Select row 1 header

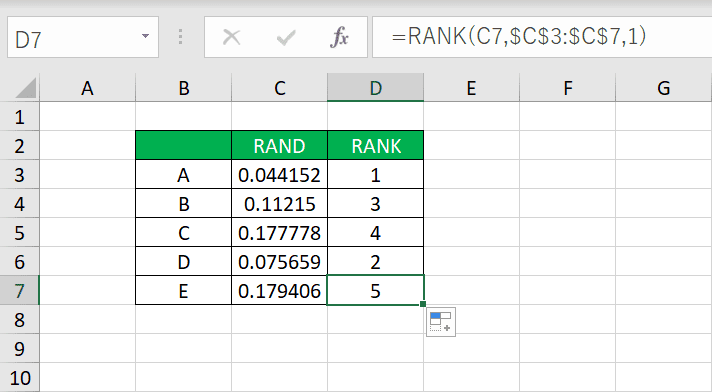tap(20, 117)
